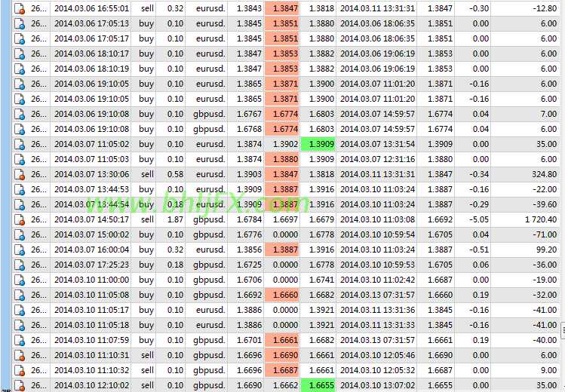Click the green 1.3909 take profit cell

tap(318, 144)
